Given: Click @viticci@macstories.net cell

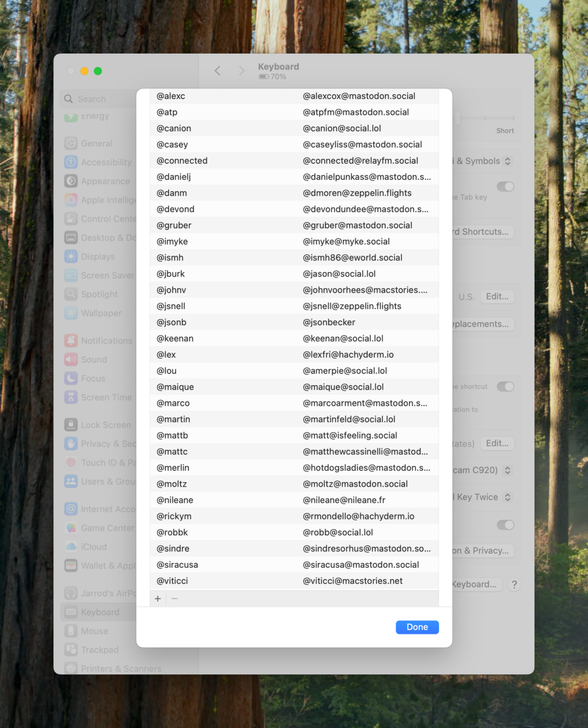Looking at the screenshot, I should [x=353, y=581].
